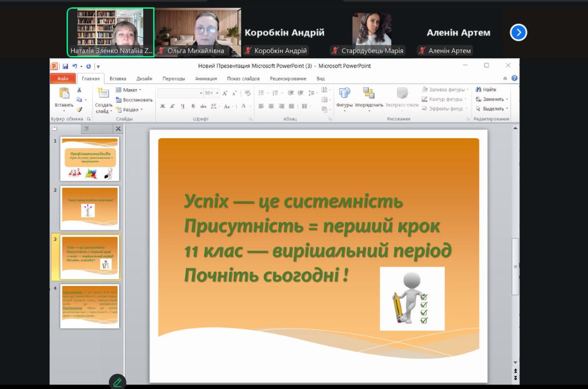Click the Find (Найти) button
588x389 pixels.
pyautogui.click(x=486, y=90)
